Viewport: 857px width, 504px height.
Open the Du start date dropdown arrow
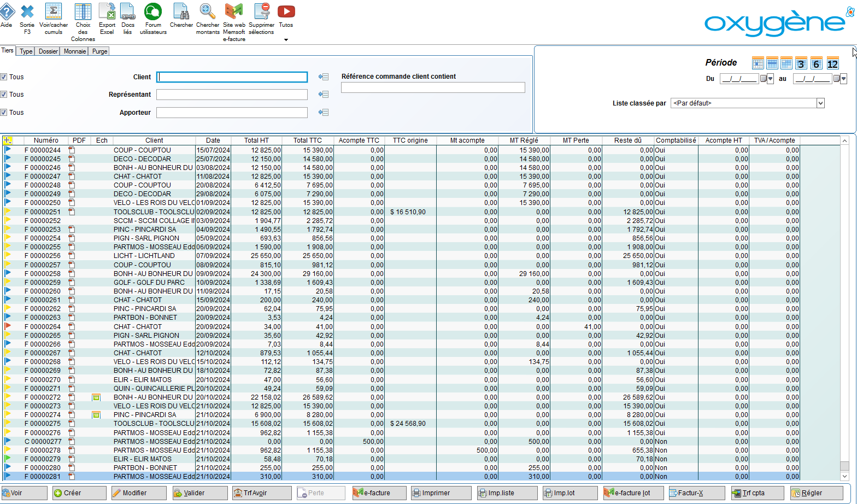(771, 79)
